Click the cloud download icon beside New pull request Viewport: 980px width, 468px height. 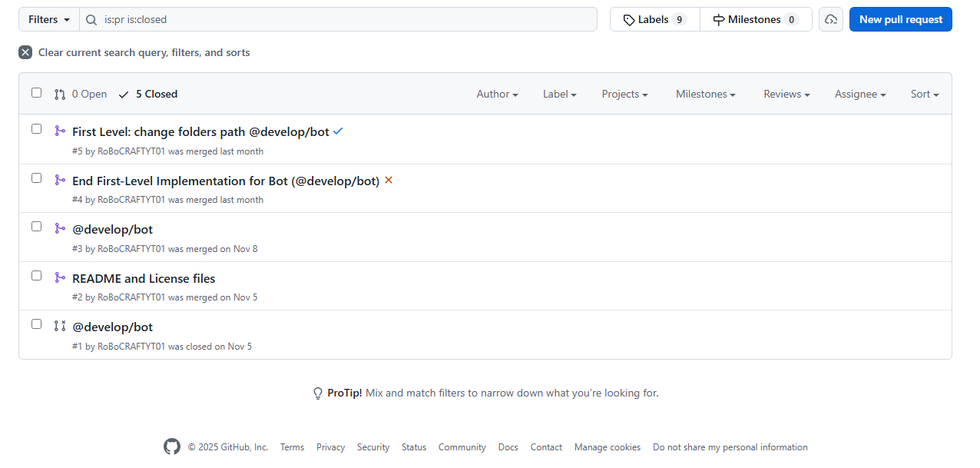tap(830, 18)
